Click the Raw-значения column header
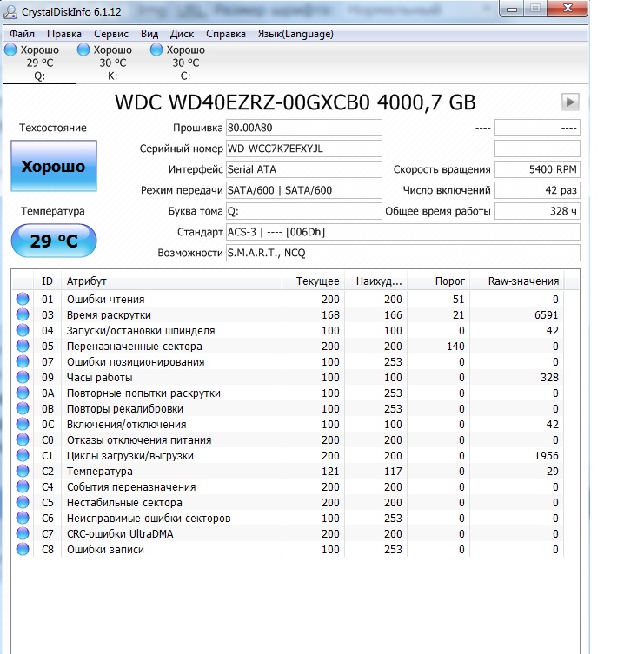 coord(517,281)
